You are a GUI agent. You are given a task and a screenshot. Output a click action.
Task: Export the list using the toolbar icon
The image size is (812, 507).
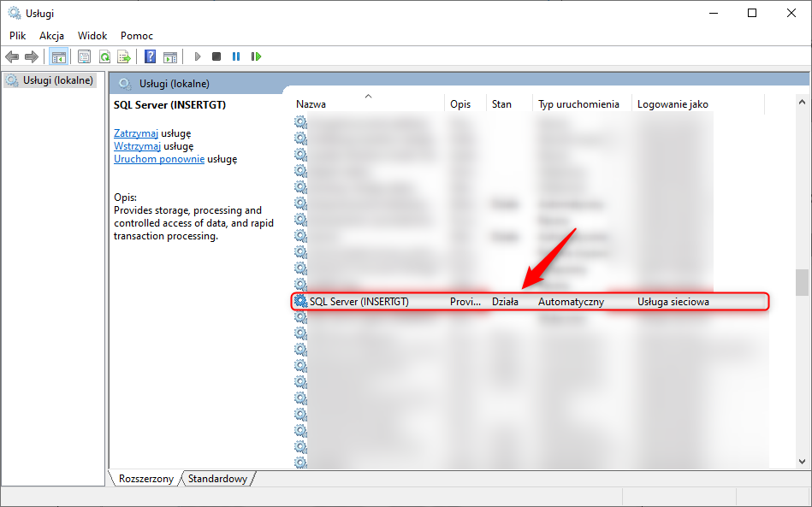tap(124, 56)
